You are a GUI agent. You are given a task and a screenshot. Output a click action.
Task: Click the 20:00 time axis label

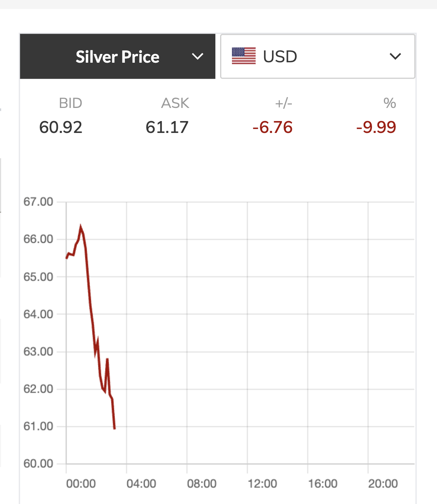pos(383,483)
